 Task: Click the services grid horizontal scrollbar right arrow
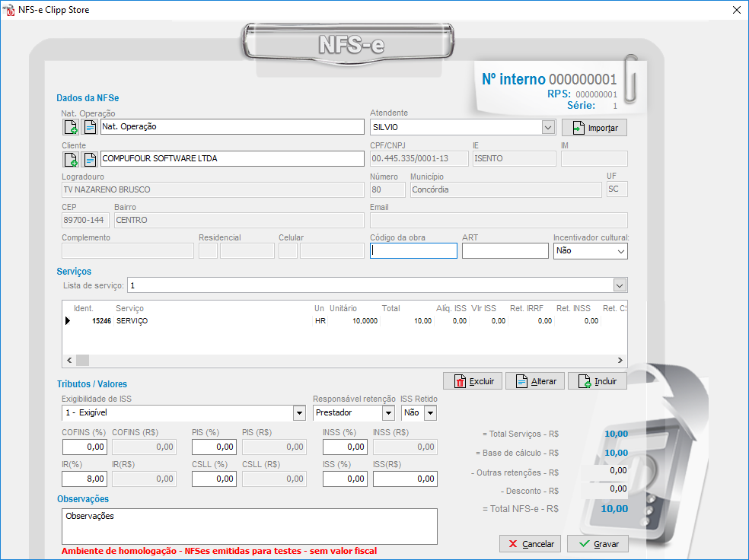tap(620, 361)
